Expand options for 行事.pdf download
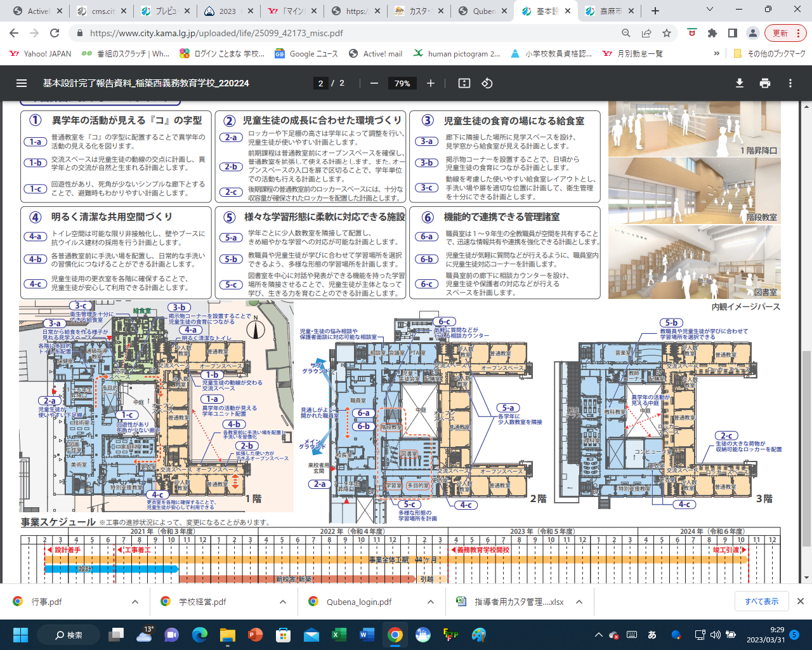 pyautogui.click(x=135, y=602)
